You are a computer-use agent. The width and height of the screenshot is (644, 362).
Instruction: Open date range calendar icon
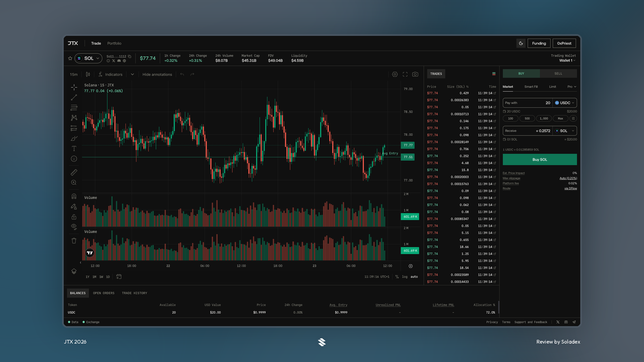pos(119,277)
